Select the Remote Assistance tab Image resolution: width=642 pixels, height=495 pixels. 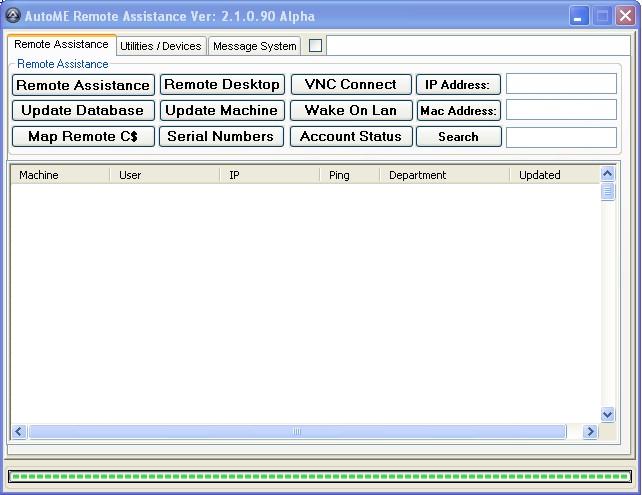[x=61, y=45]
